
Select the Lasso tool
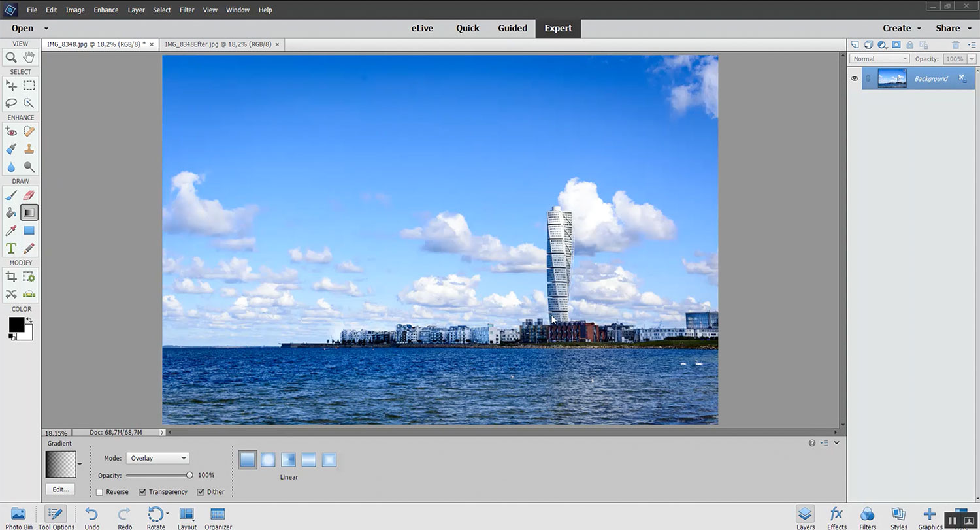(x=11, y=103)
